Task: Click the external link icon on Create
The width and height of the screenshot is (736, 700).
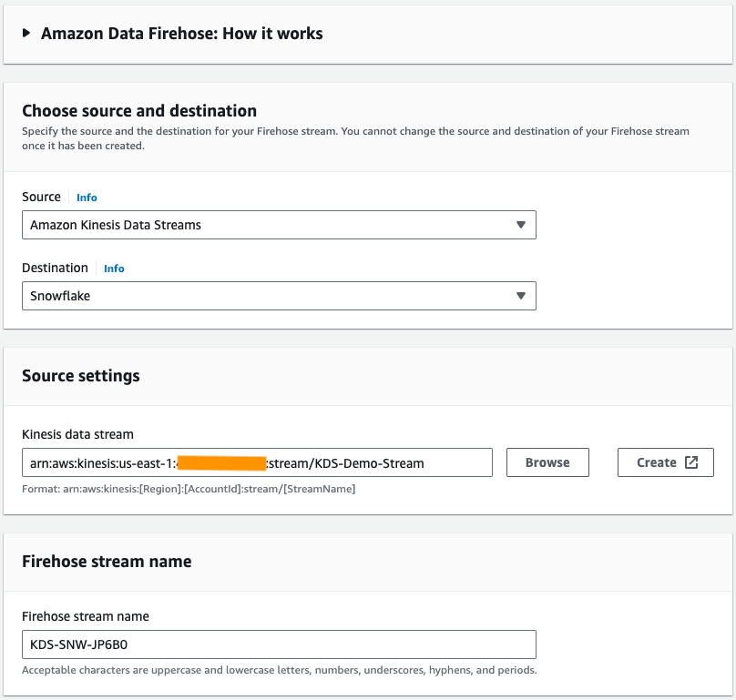Action: click(691, 462)
